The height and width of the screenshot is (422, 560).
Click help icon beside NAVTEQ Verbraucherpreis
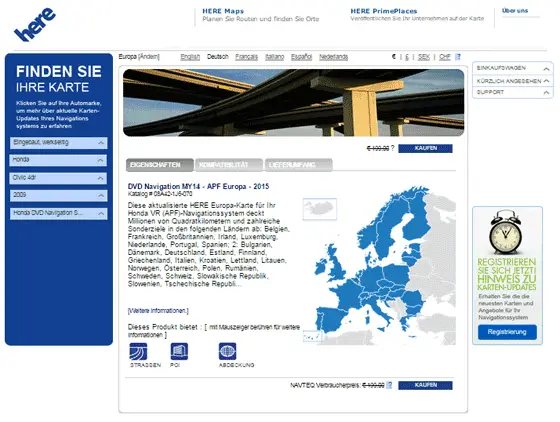point(390,385)
